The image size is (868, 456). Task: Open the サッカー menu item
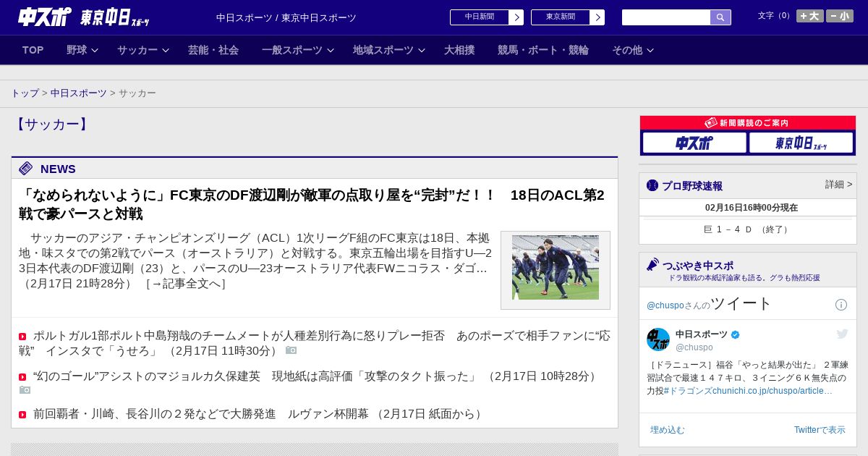(137, 50)
